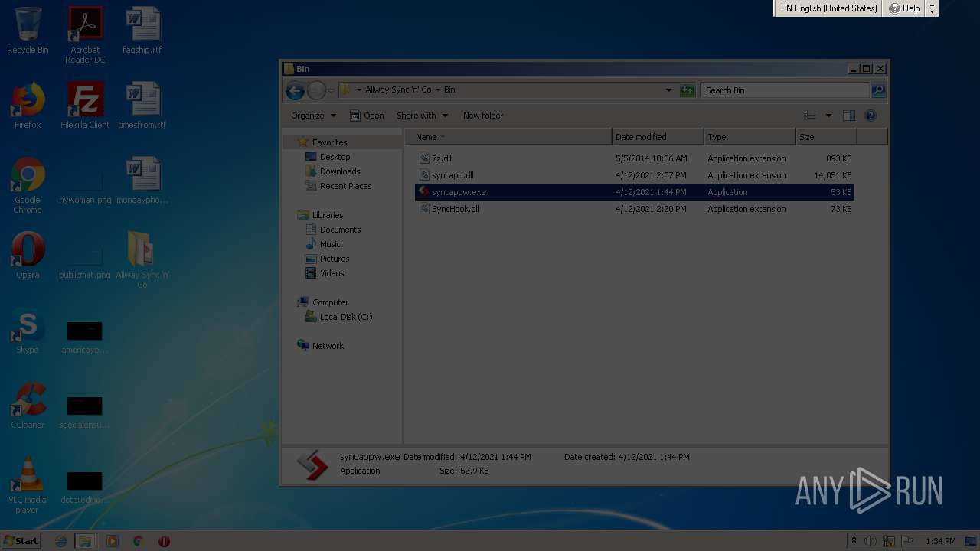Click the Search Bin input field
Screen dimensions: 980x551
coord(785,90)
